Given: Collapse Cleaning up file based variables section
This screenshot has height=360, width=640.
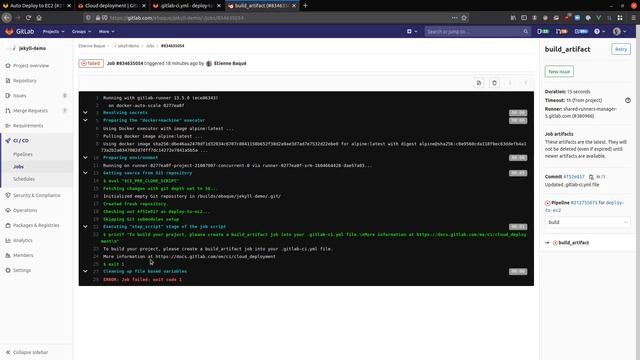Looking at the screenshot, I should (85, 271).
